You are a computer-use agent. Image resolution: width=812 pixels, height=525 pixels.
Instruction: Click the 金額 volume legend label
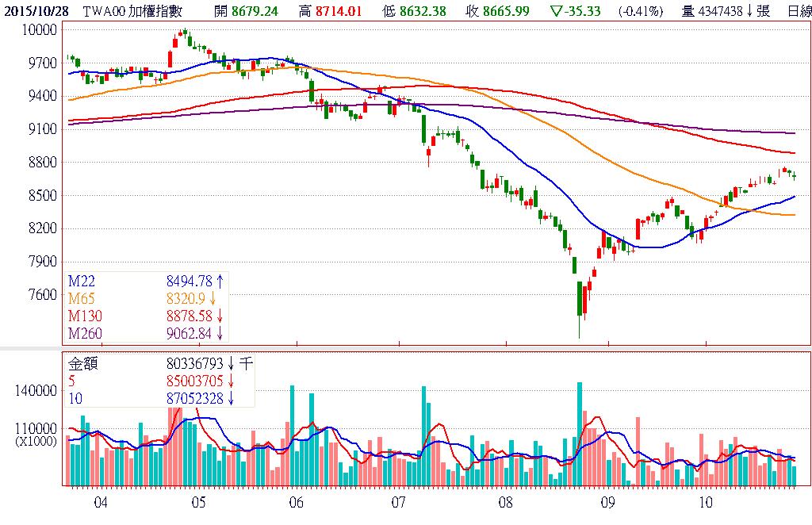click(83, 364)
